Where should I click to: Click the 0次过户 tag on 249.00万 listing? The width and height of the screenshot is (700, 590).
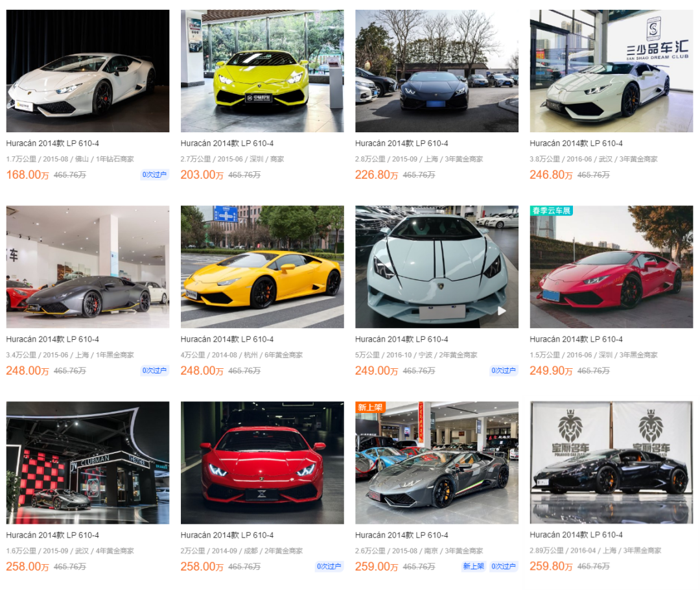pyautogui.click(x=504, y=370)
